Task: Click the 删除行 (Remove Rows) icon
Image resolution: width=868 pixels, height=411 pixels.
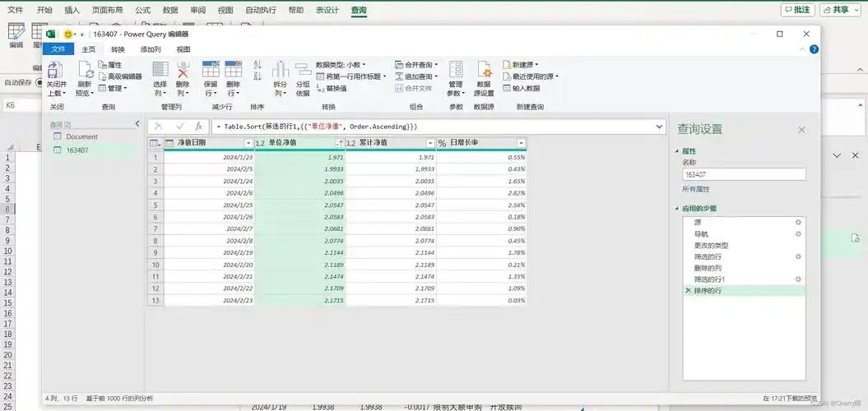Action: click(234, 69)
